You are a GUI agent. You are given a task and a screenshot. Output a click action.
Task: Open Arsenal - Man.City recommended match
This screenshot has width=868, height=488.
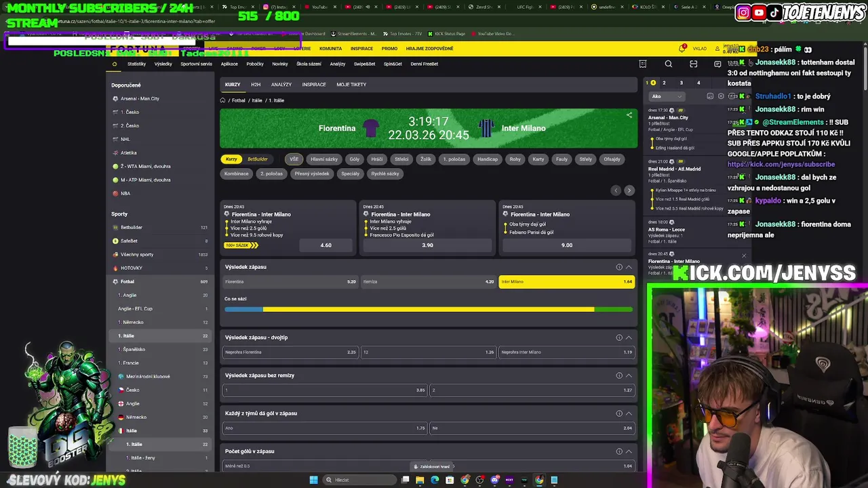pos(161,98)
